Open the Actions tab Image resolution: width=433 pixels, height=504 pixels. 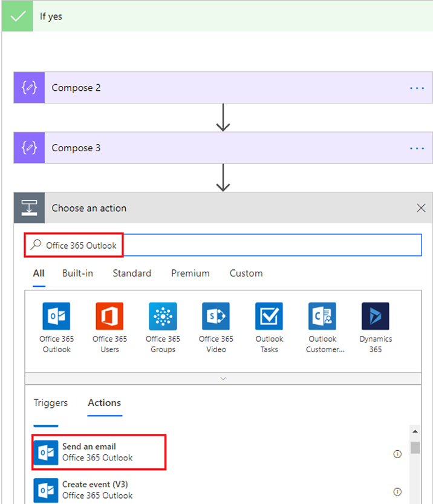(105, 403)
